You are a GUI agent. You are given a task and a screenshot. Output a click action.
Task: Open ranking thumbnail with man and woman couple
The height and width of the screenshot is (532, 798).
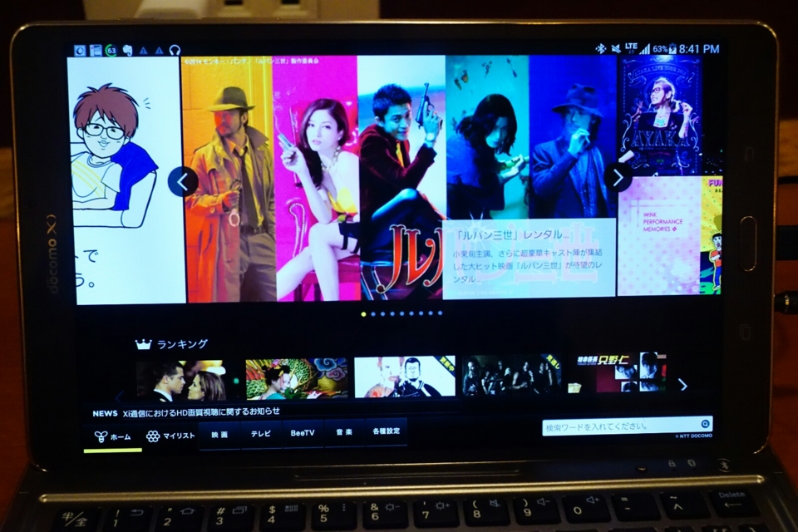click(x=180, y=380)
